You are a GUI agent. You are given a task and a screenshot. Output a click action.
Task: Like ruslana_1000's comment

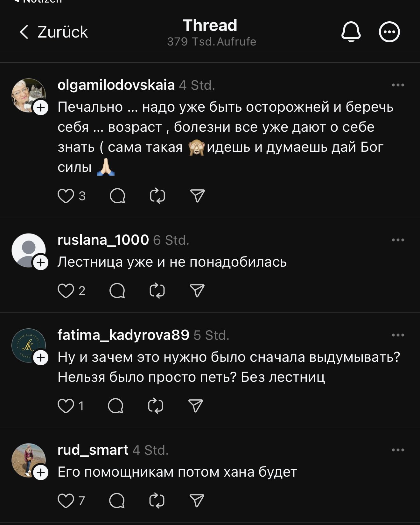(66, 290)
